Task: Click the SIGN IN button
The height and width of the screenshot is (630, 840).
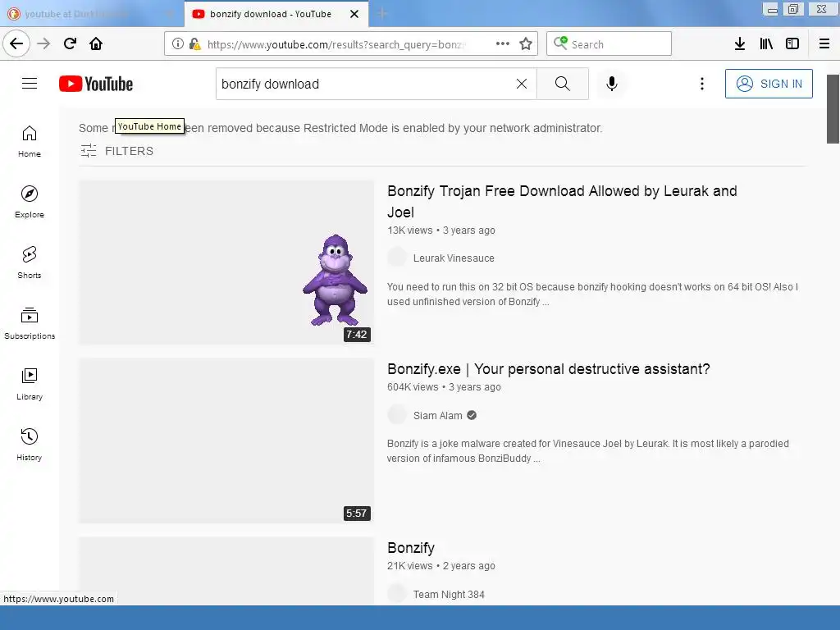Action: [768, 84]
